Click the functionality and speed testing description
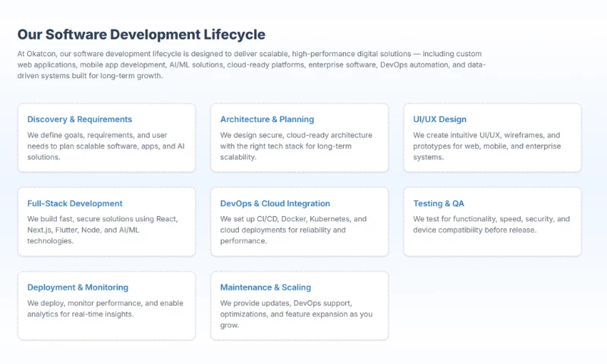The width and height of the screenshot is (607, 364). 491,224
